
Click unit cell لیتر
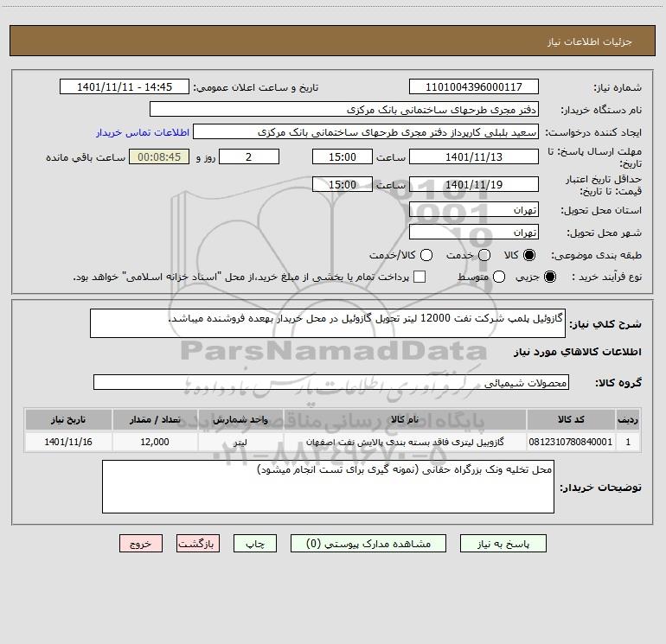240,442
